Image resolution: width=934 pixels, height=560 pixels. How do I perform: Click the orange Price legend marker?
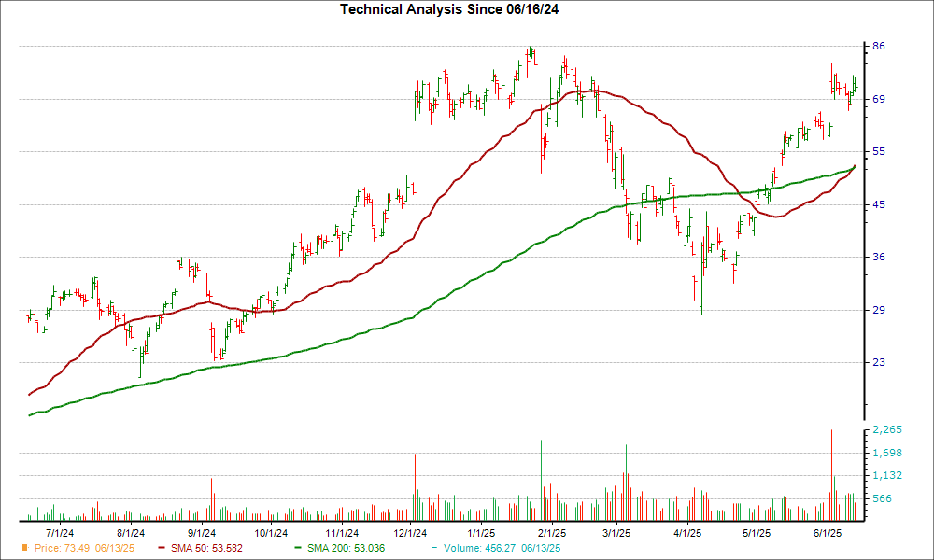tap(25, 548)
